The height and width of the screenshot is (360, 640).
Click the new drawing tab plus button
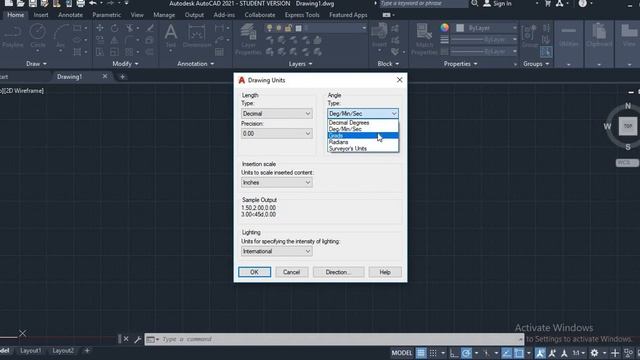pos(122,76)
